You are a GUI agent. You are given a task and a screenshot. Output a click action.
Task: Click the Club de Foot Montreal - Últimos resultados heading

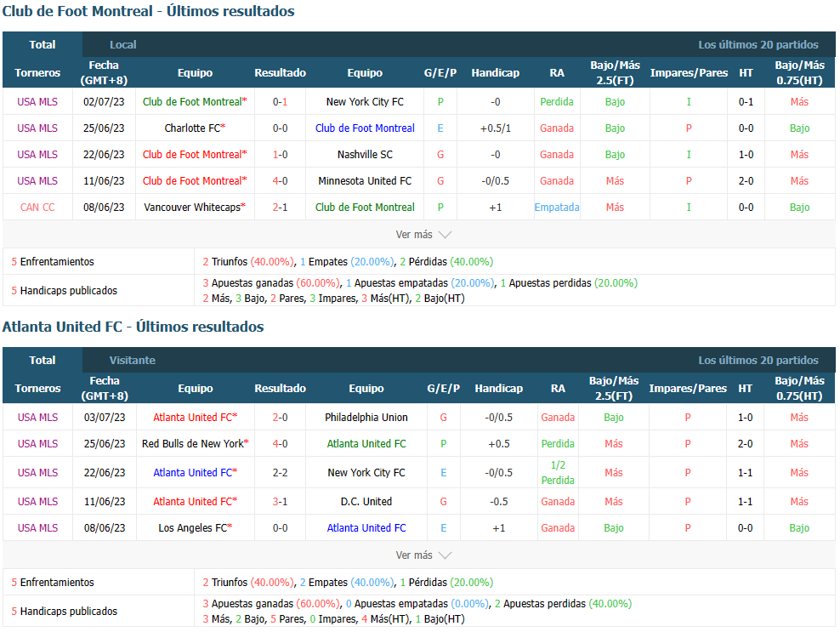tap(149, 11)
